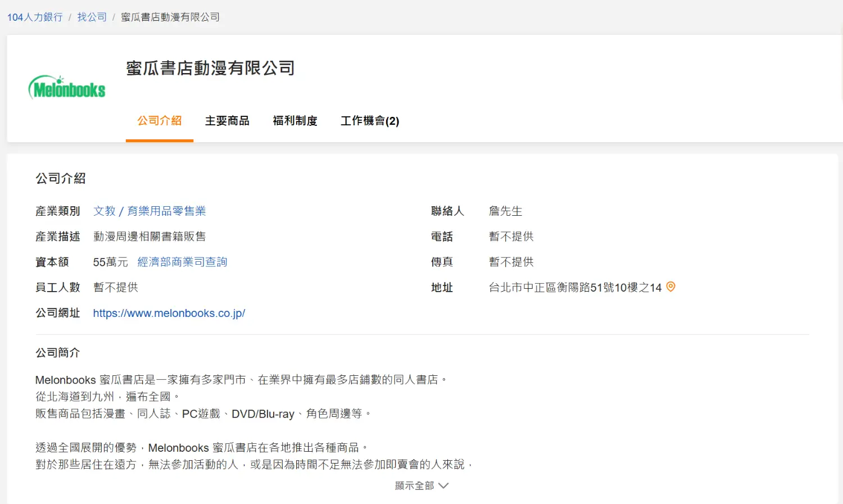Click the 55萬元 capital amount
Viewport: 843px width, 504px height.
click(x=110, y=262)
